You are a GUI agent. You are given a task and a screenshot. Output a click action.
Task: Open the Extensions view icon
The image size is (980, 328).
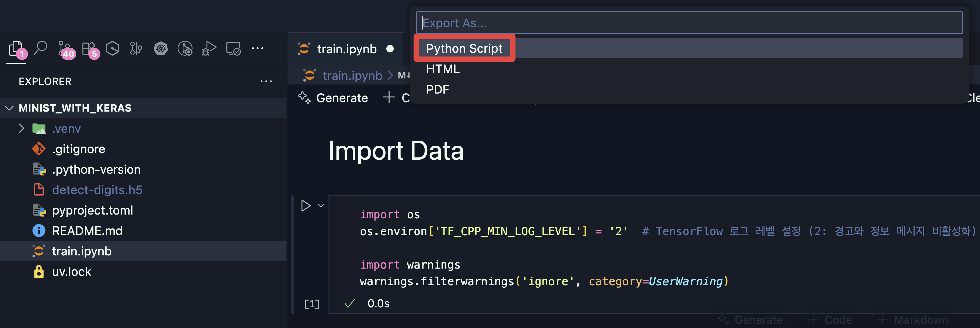point(89,49)
